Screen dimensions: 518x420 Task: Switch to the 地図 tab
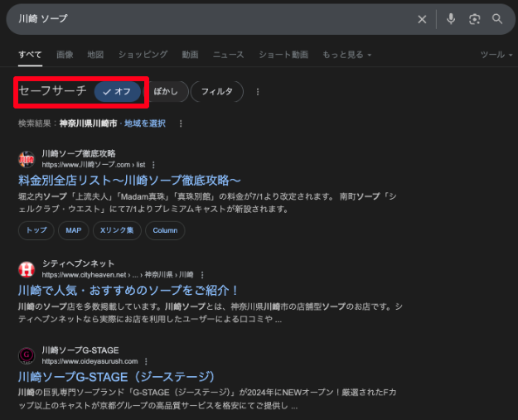[x=95, y=55]
